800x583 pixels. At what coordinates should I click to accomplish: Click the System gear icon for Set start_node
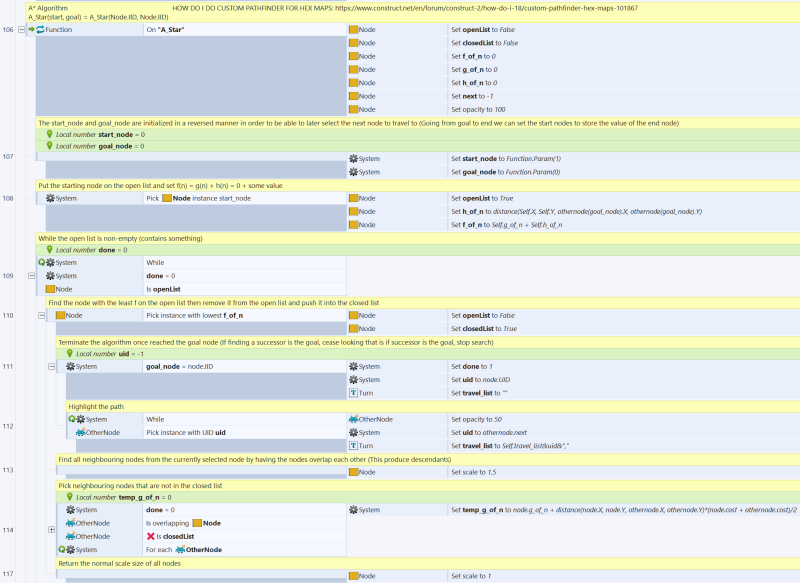click(353, 158)
